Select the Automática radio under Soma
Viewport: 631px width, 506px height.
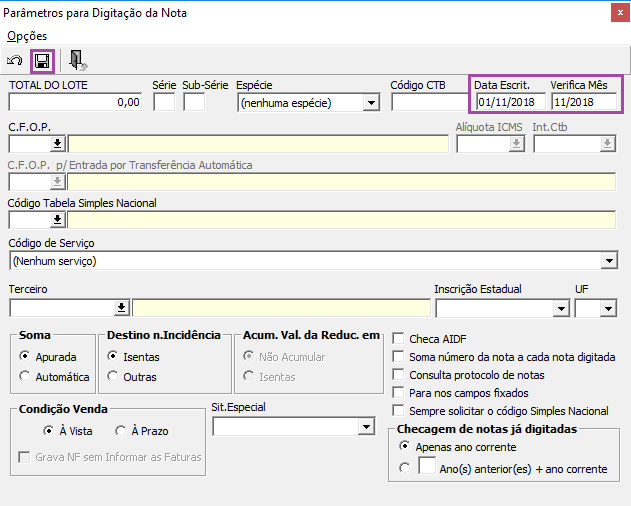coord(26,377)
